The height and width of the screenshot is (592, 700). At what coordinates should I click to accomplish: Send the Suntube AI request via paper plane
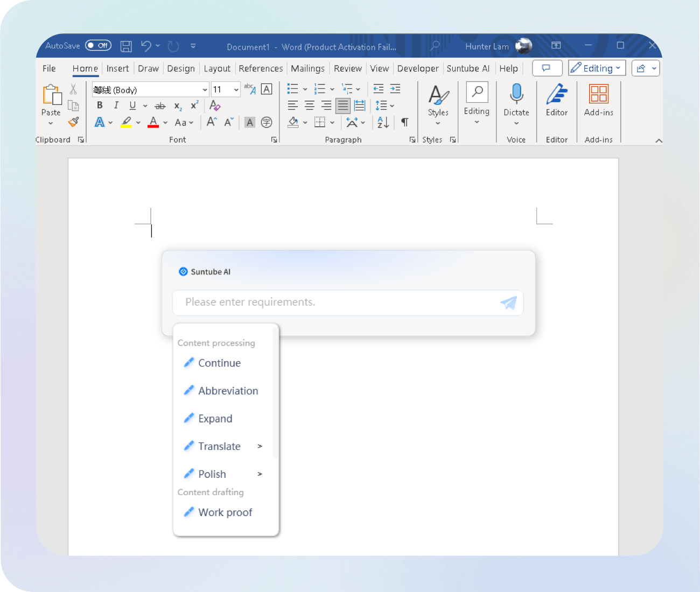[508, 302]
